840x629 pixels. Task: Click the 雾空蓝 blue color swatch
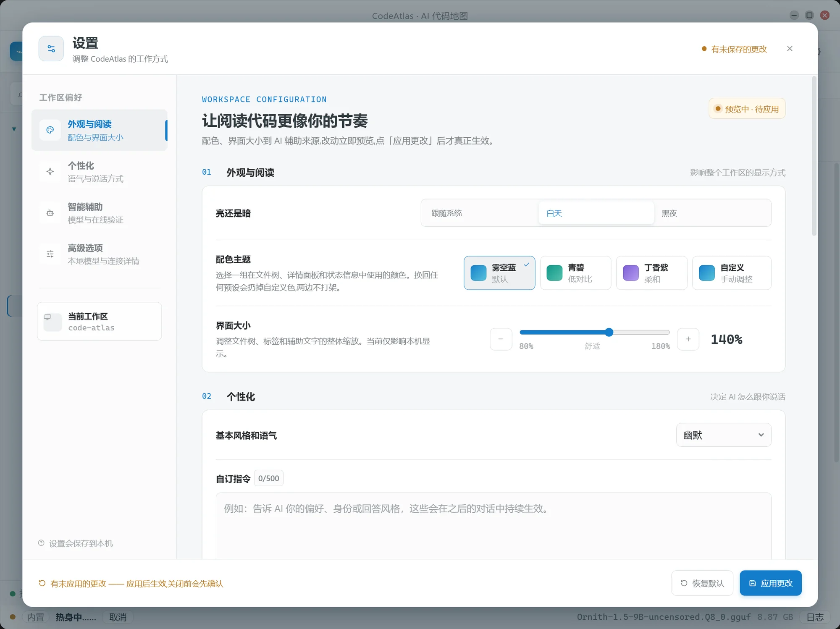pyautogui.click(x=478, y=273)
